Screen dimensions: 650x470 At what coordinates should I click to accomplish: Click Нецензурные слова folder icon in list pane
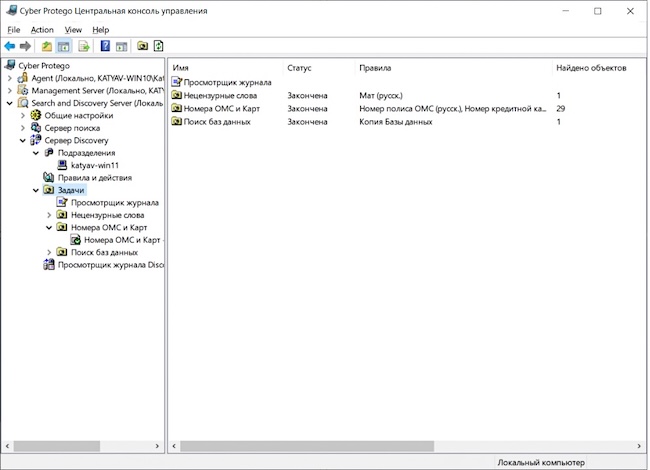tap(177, 95)
